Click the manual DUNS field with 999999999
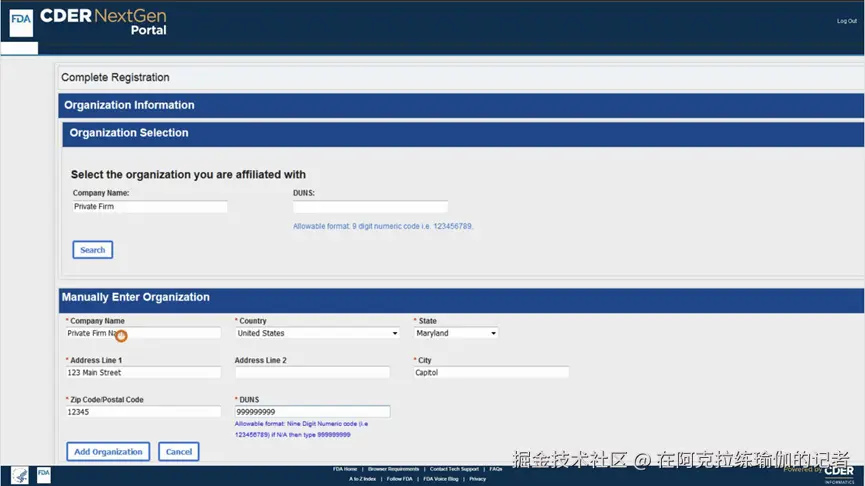This screenshot has height=486, width=865. [312, 412]
